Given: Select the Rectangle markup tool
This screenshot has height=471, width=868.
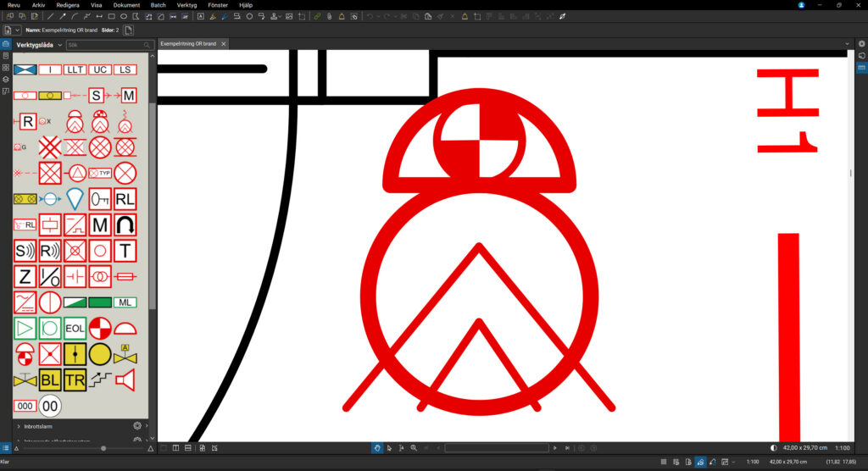Looking at the screenshot, I should coord(111,17).
